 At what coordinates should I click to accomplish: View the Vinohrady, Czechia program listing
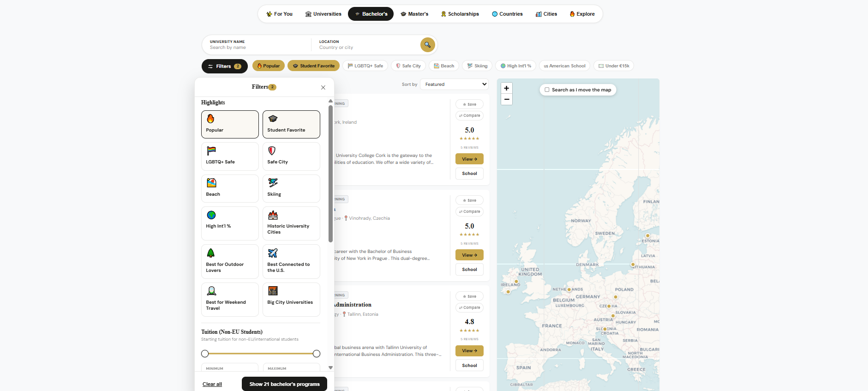point(469,255)
